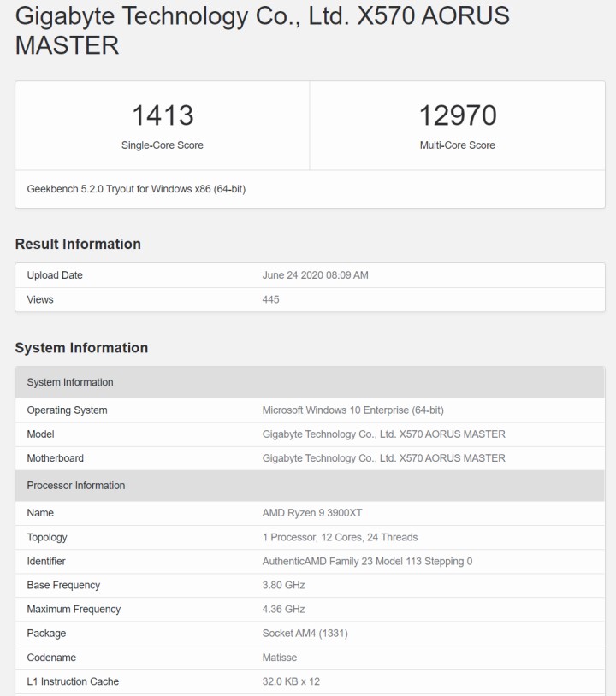Click the bold 'System Information' section heading
The height and width of the screenshot is (696, 616).
coord(81,347)
